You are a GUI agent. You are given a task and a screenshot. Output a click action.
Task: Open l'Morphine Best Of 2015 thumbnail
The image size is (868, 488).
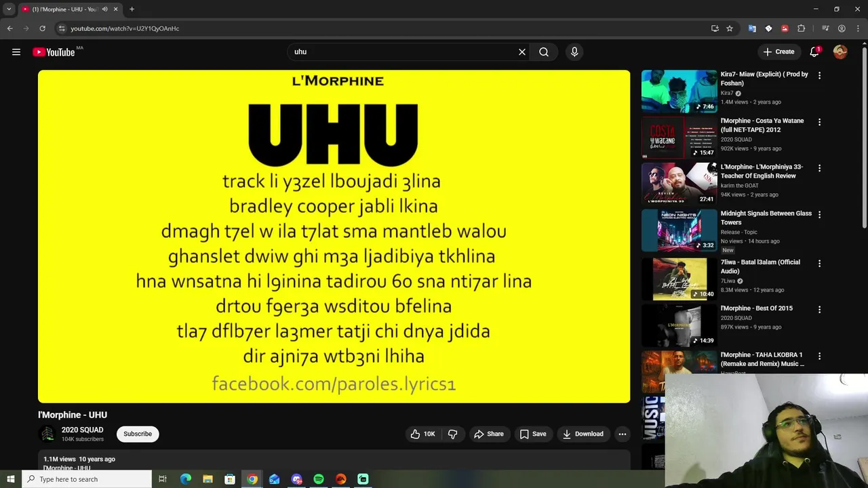tap(679, 325)
